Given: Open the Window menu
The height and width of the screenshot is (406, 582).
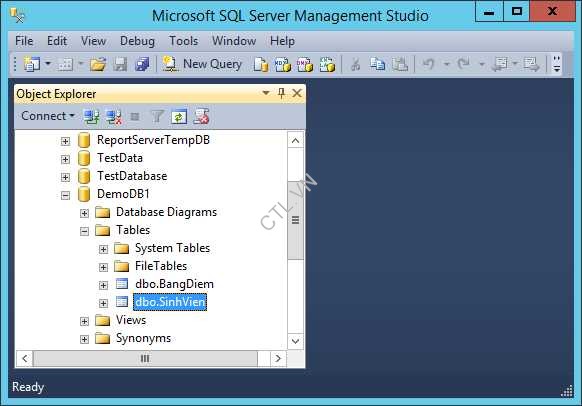Looking at the screenshot, I should [234, 41].
